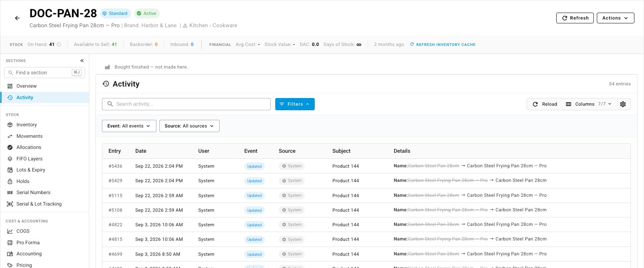
Task: Click the Reload button
Action: (545, 104)
